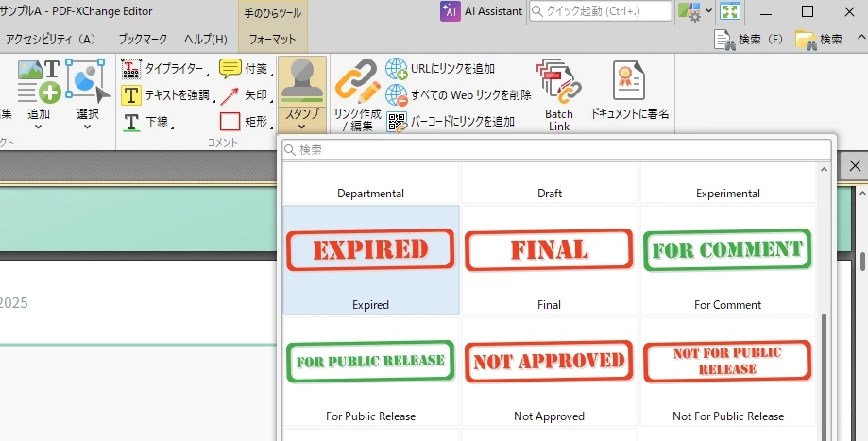Expand the Stamp (スタンプ) dropdown arrow
868x441 pixels.
click(301, 127)
